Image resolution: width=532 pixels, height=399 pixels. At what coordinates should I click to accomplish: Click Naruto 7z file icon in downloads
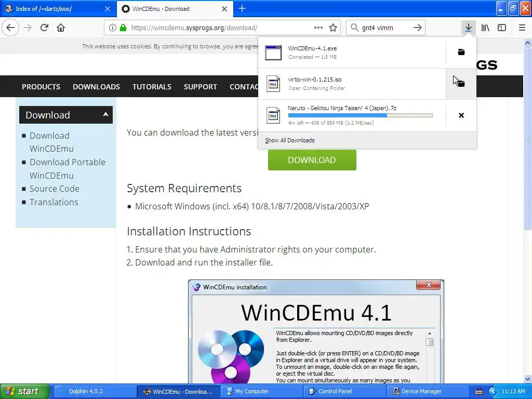[273, 115]
